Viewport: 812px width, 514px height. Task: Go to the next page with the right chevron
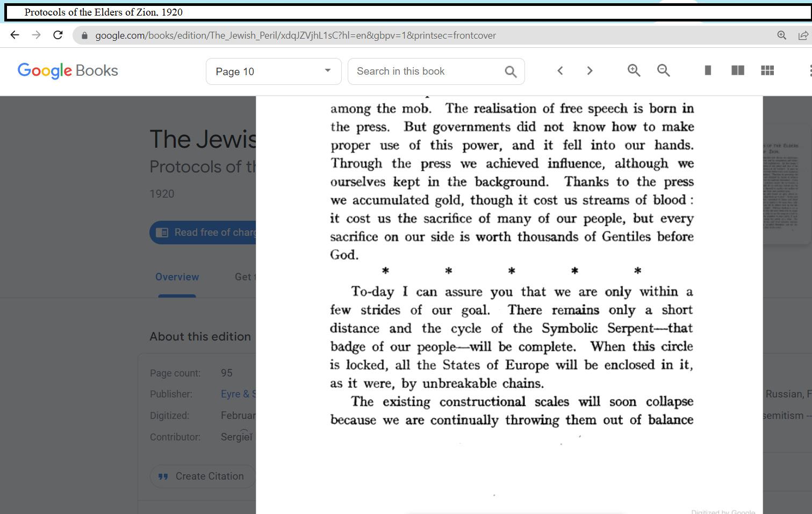coord(590,70)
